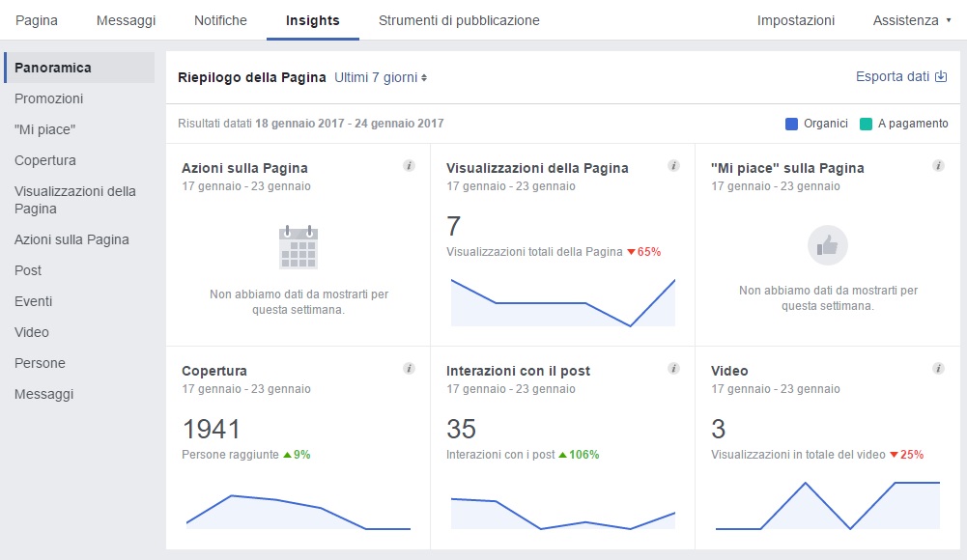Select Panoramica in the sidebar

[x=79, y=68]
